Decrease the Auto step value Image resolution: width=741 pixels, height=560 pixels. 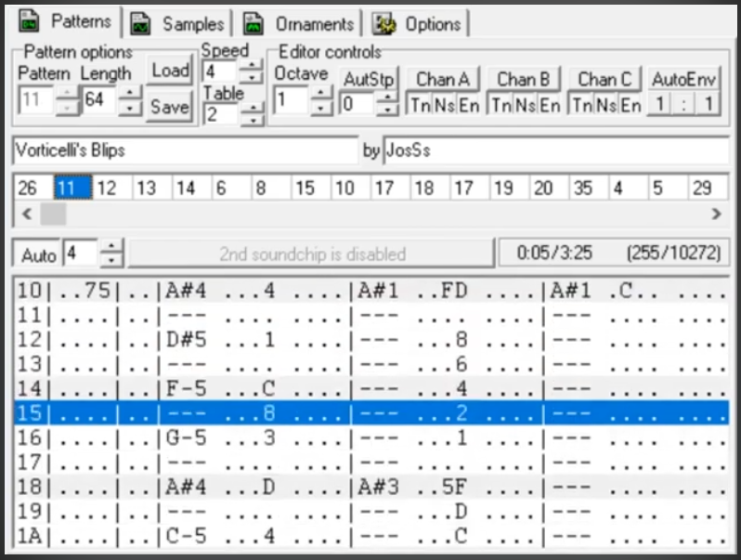[111, 261]
